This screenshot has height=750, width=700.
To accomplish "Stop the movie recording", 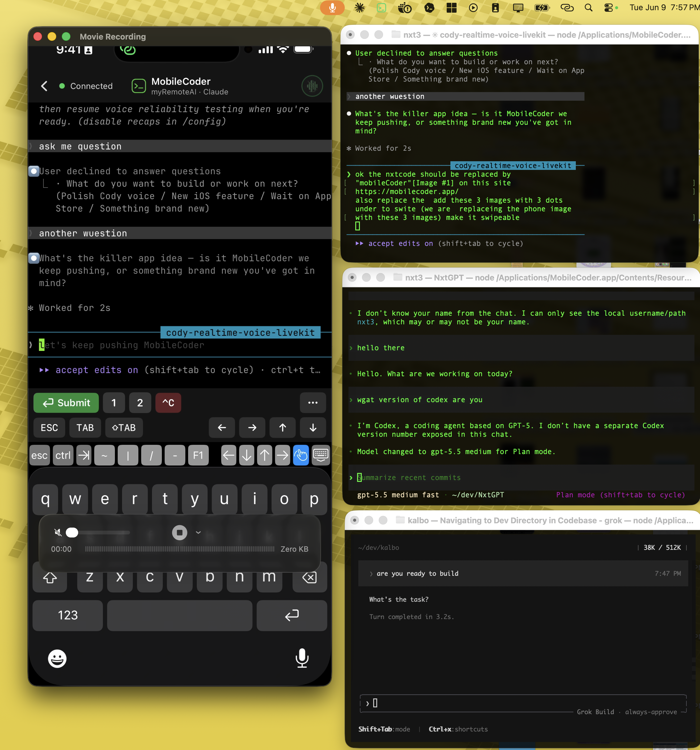I will click(179, 533).
